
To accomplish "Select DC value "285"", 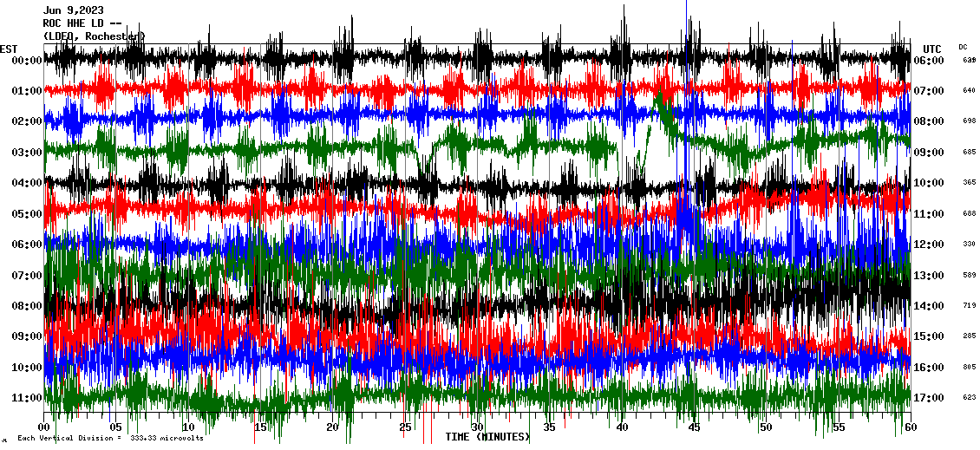I will (x=970, y=336).
